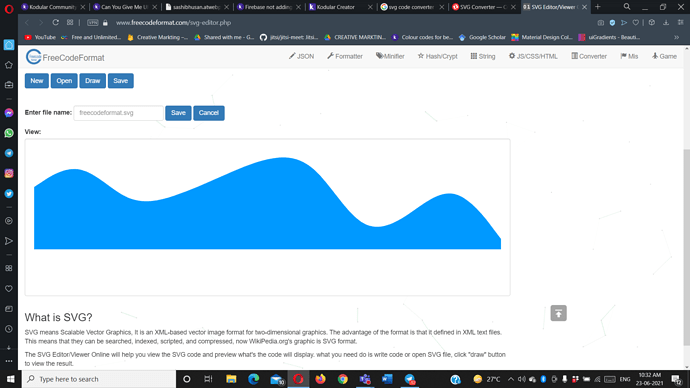Click the taskbar search box
690x388 pixels.
pos(99,379)
